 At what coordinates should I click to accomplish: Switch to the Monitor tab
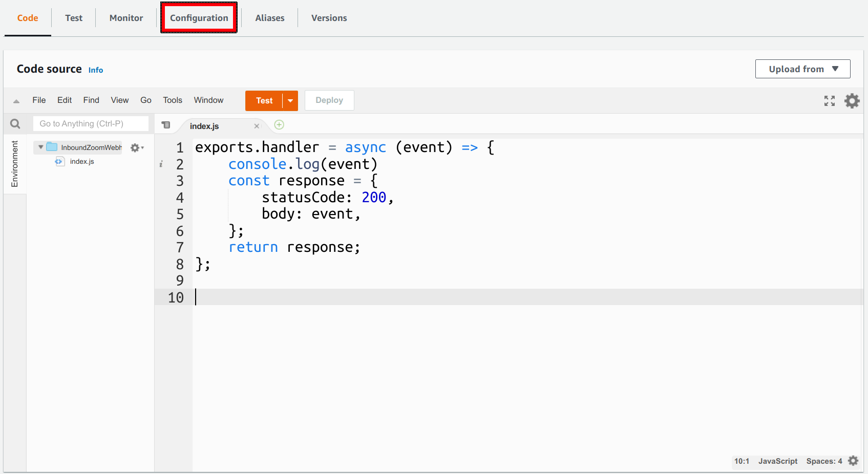point(125,17)
